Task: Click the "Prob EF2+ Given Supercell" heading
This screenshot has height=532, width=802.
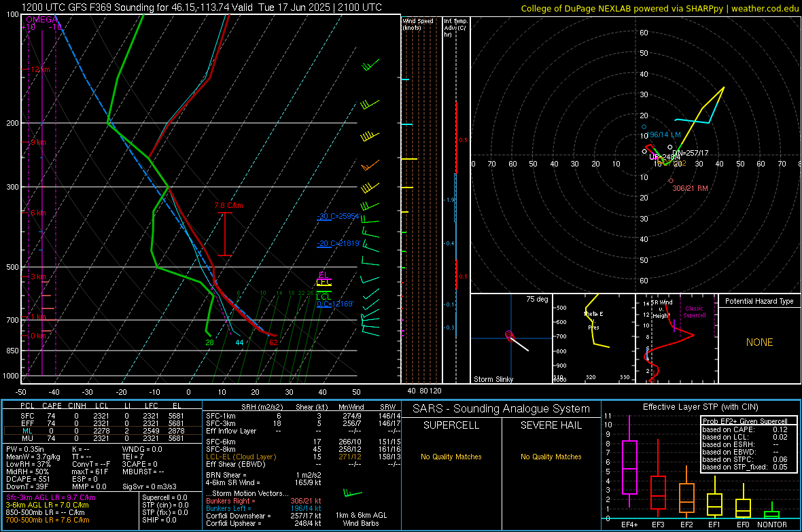Action: [x=745, y=421]
